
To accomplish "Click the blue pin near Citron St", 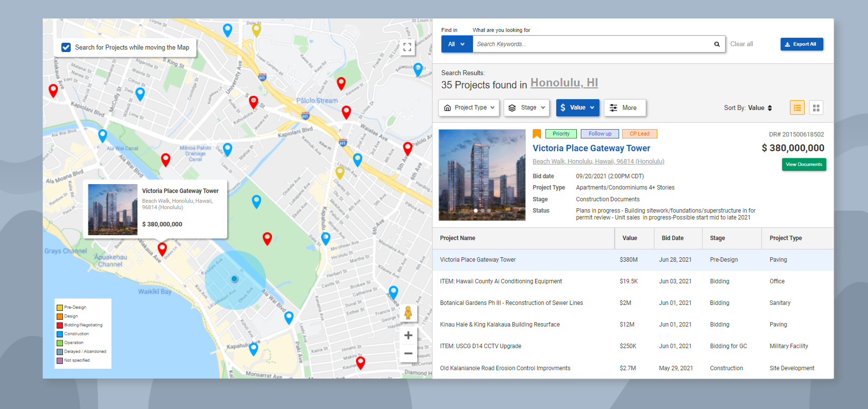I will 140,94.
